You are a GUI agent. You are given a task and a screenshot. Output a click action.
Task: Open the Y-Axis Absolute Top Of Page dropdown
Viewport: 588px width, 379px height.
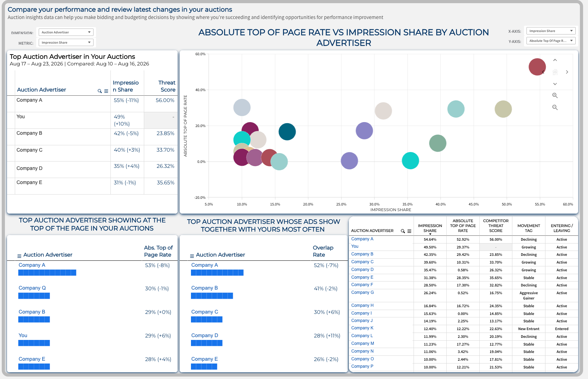coord(551,41)
